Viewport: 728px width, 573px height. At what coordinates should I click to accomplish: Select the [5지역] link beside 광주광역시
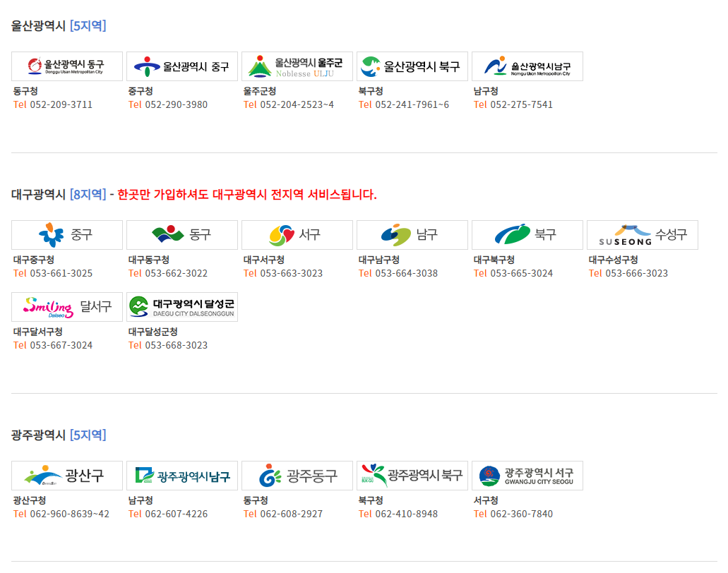(88, 435)
